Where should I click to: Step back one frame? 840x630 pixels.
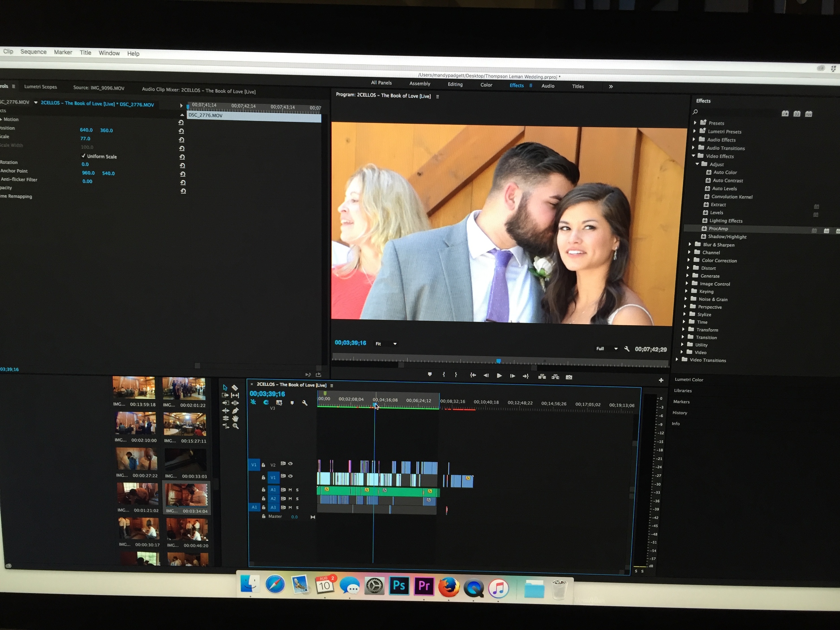click(x=486, y=375)
